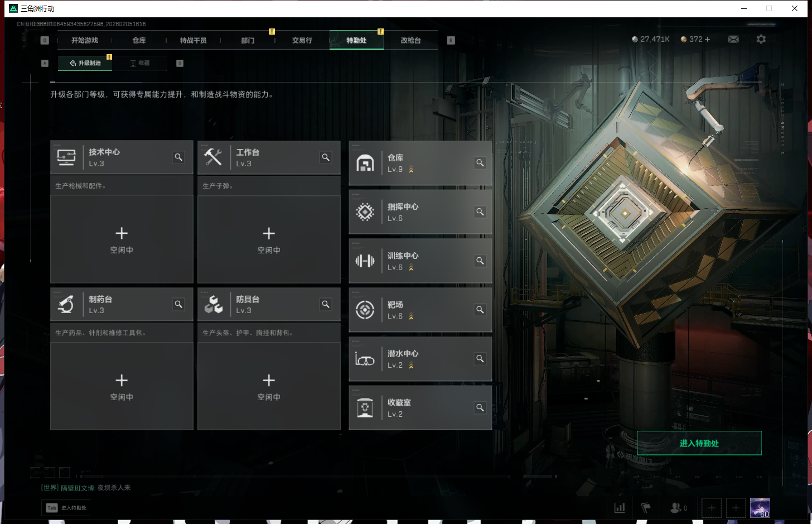Open the settings gear icon

point(761,39)
